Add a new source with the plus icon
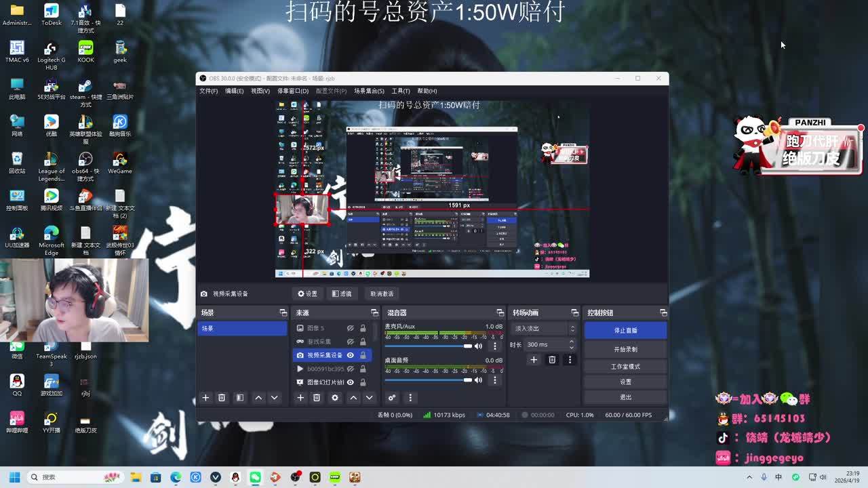Viewport: 868px width, 488px height. pyautogui.click(x=300, y=398)
